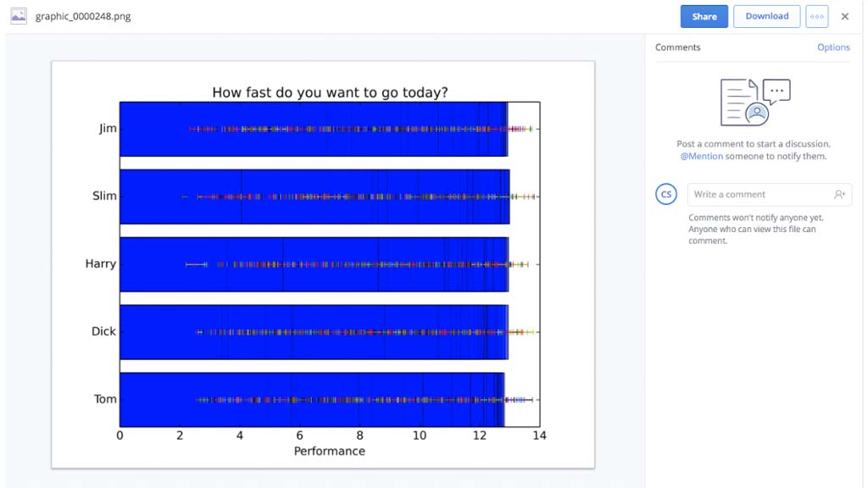Click the mention-person icon in comment box

[839, 195]
